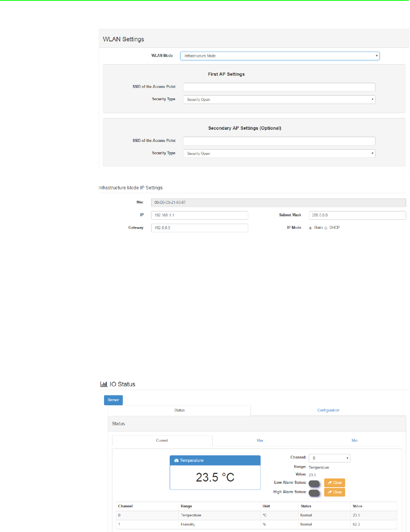
Task: Open Secondary AP Security Type dropdown
Action: pyautogui.click(x=279, y=153)
